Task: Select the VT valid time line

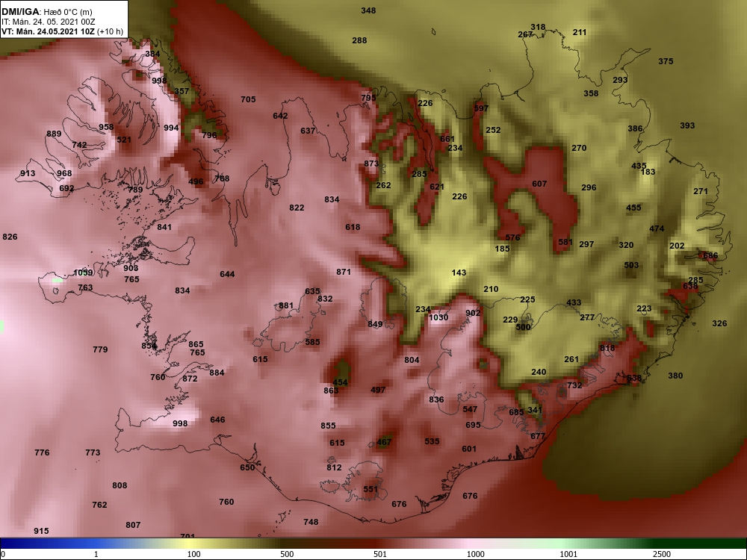Action: pos(62,32)
